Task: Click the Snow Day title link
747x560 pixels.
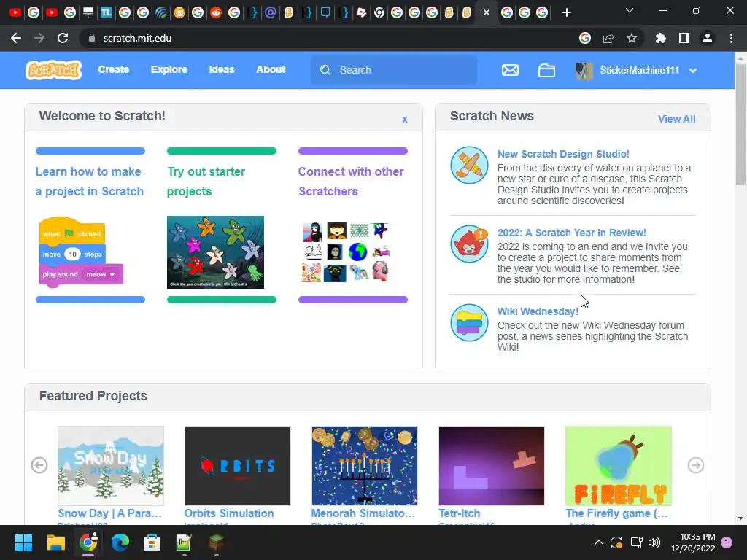Action: [110, 513]
